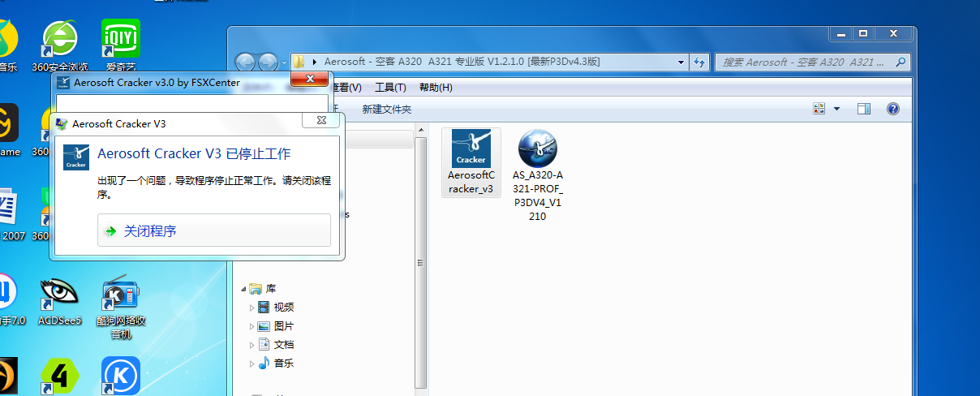The width and height of the screenshot is (980, 396).
Task: Close the Aerosoft Cracker v3.0 by FSXCenter window
Action: [x=311, y=79]
